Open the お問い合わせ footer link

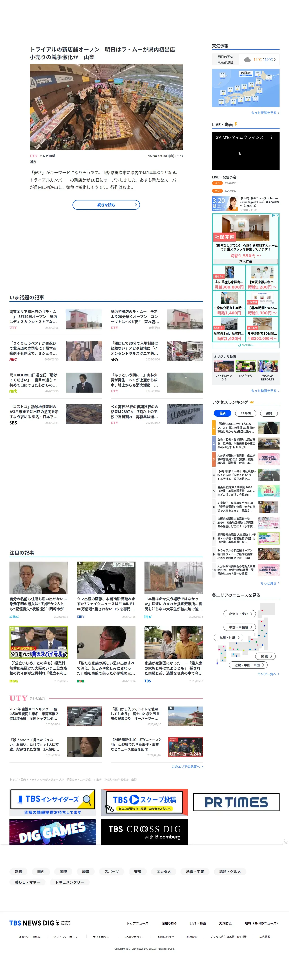tap(165, 937)
